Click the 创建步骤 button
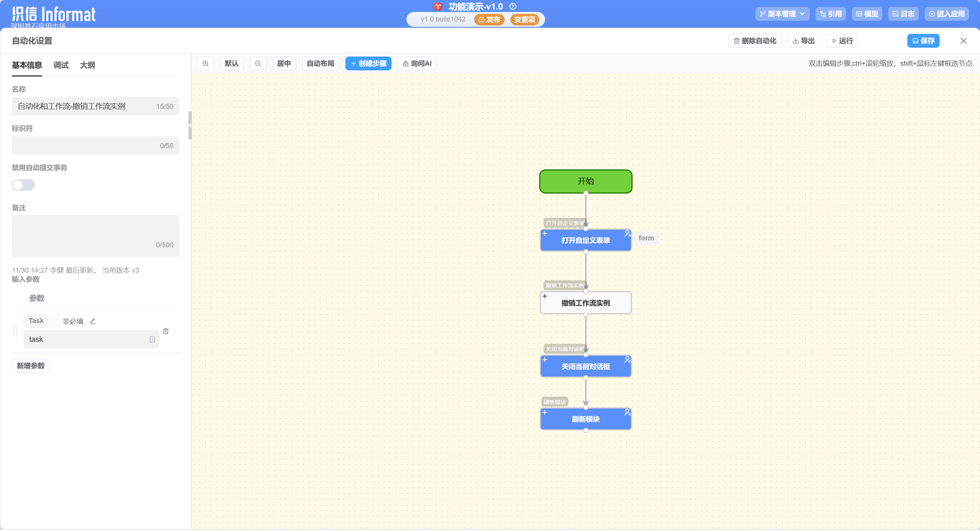 click(368, 63)
